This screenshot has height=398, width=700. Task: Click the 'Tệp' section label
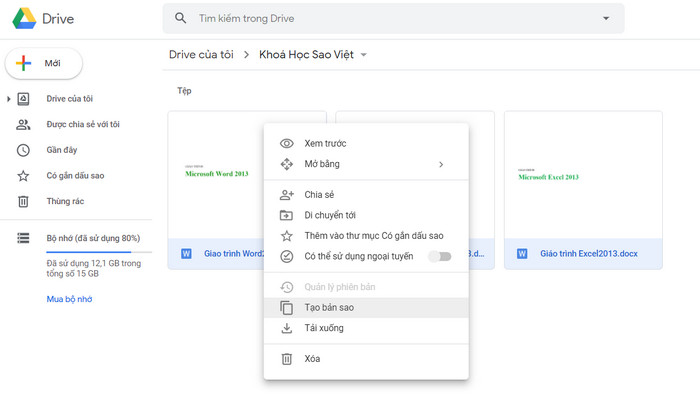coord(184,91)
